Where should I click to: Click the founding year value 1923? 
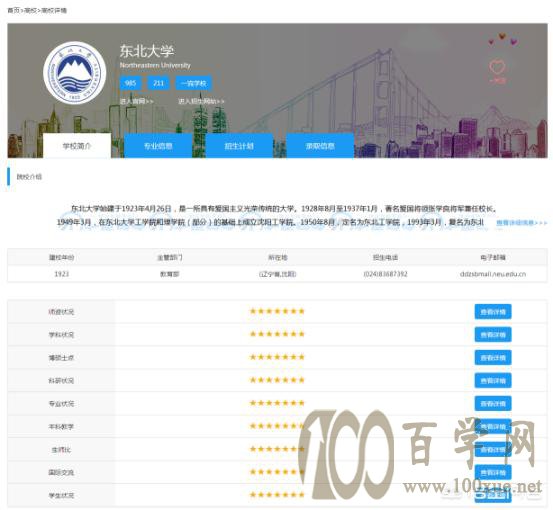(x=61, y=274)
